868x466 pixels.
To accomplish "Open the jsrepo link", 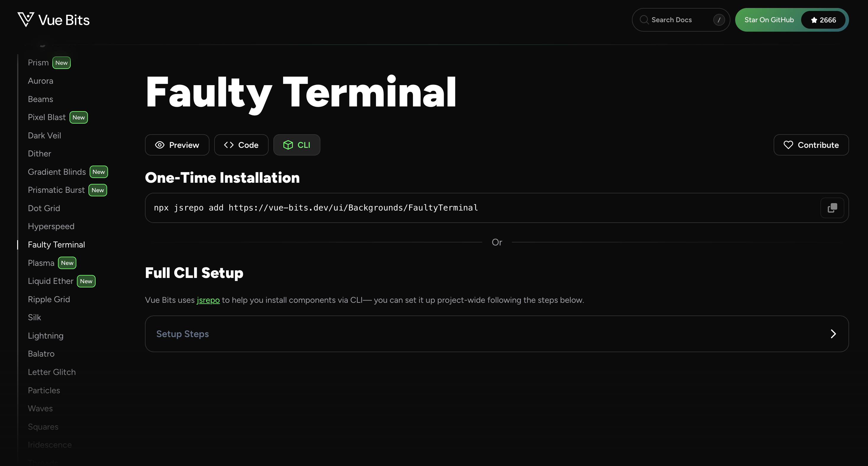I will coord(208,300).
